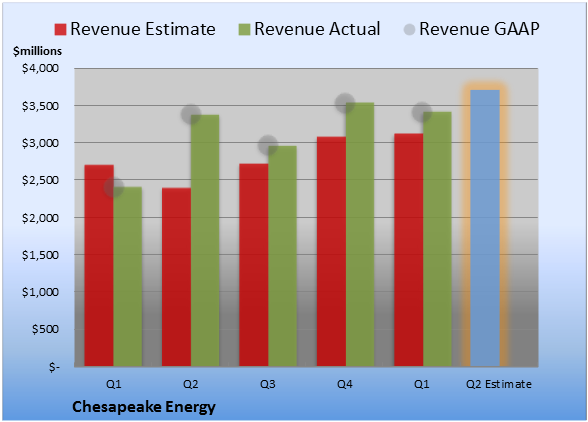Select the green actual bar above Q3

[x=282, y=256]
